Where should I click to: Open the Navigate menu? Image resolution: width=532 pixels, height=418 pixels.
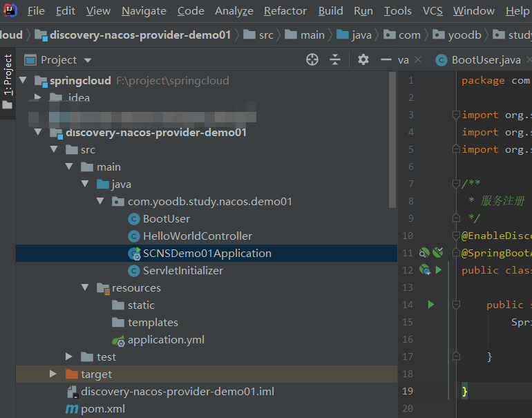144,11
